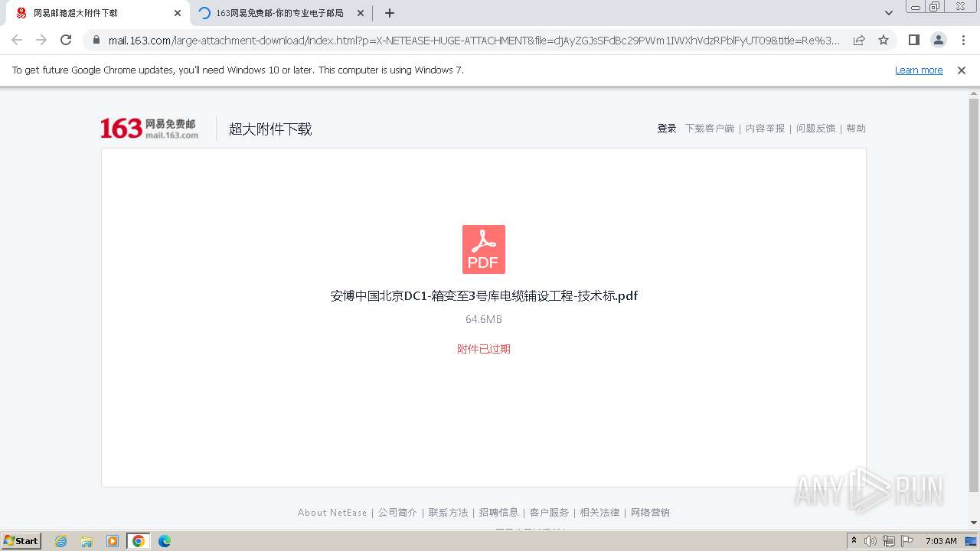Open 帮助 help link
Image resolution: width=980 pixels, height=551 pixels.
[856, 129]
